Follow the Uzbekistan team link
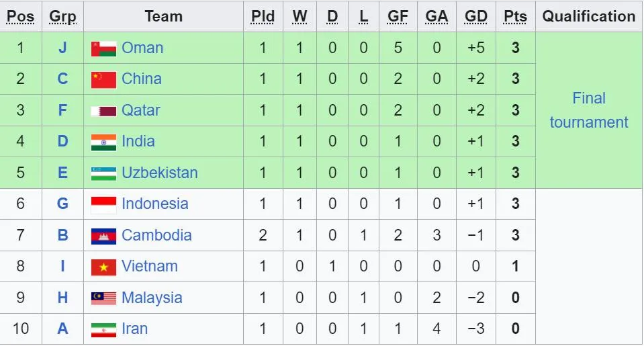 pos(159,173)
